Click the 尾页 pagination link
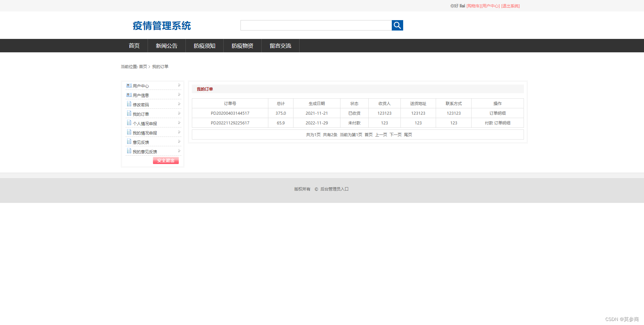The image size is (644, 325). click(408, 135)
